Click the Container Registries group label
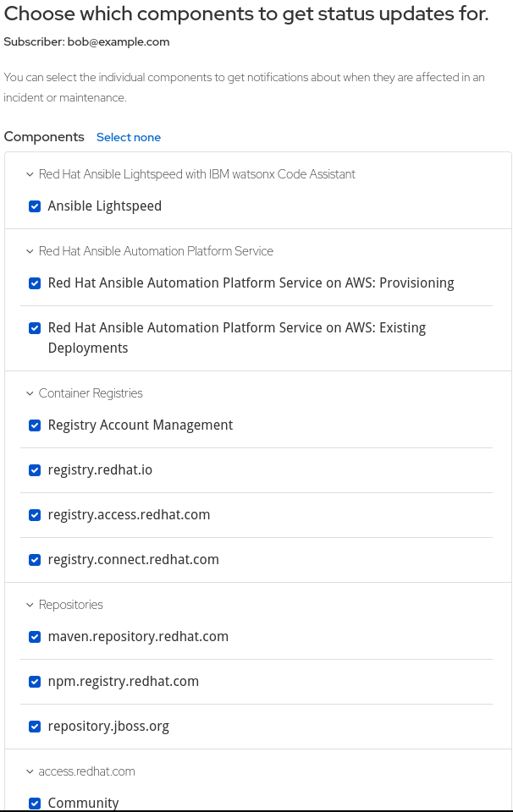The width and height of the screenshot is (513, 812). click(91, 393)
